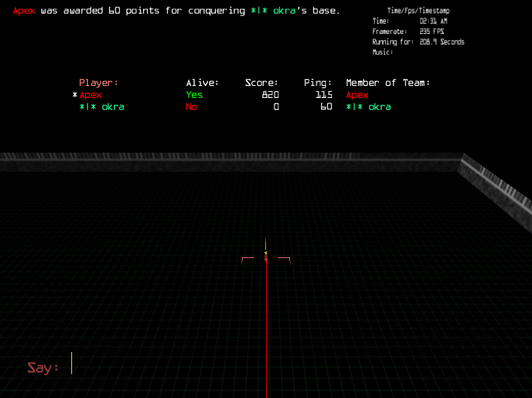Click the Member of Team column header

coord(387,83)
